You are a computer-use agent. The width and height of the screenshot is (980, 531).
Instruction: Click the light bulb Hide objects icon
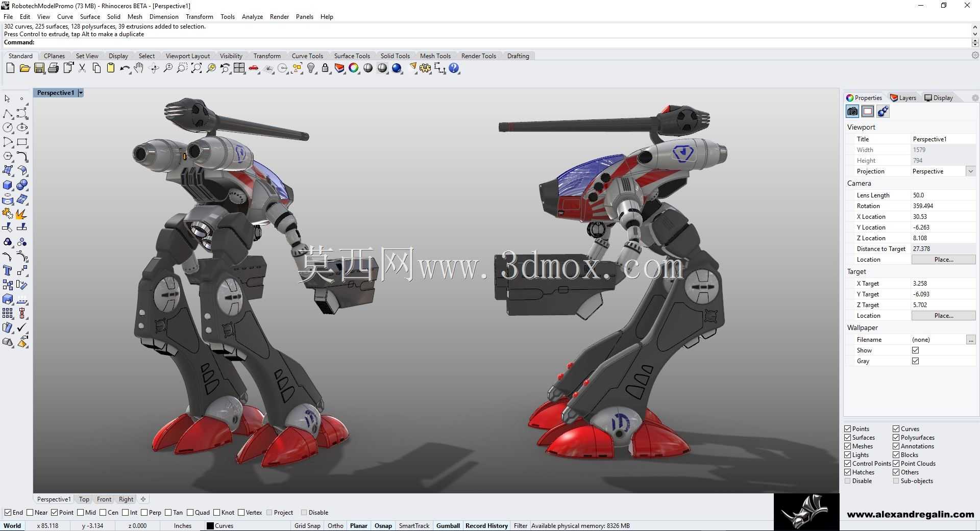[311, 68]
